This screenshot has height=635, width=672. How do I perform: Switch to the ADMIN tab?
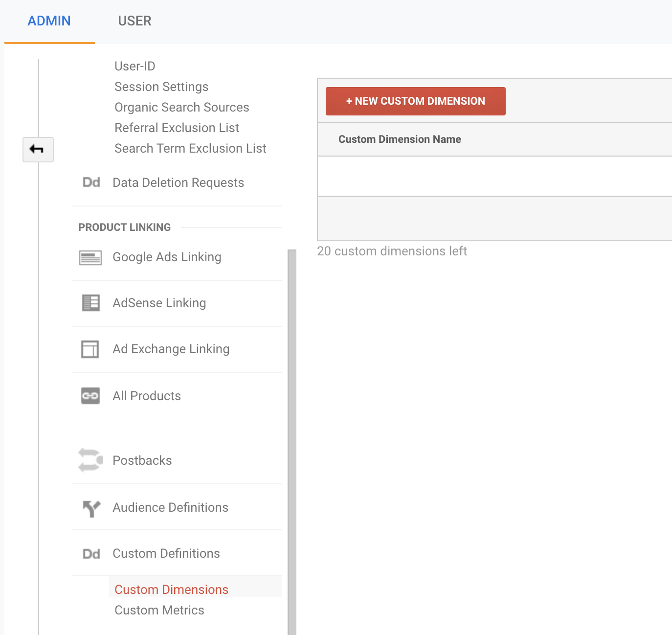coord(49,21)
